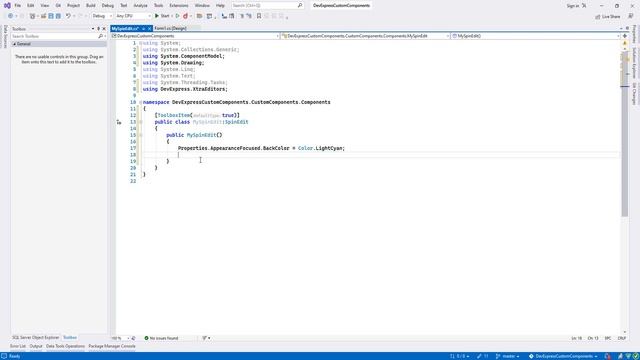Collapse the constructor block at line 15
The width and height of the screenshot is (640, 360).
point(141,135)
